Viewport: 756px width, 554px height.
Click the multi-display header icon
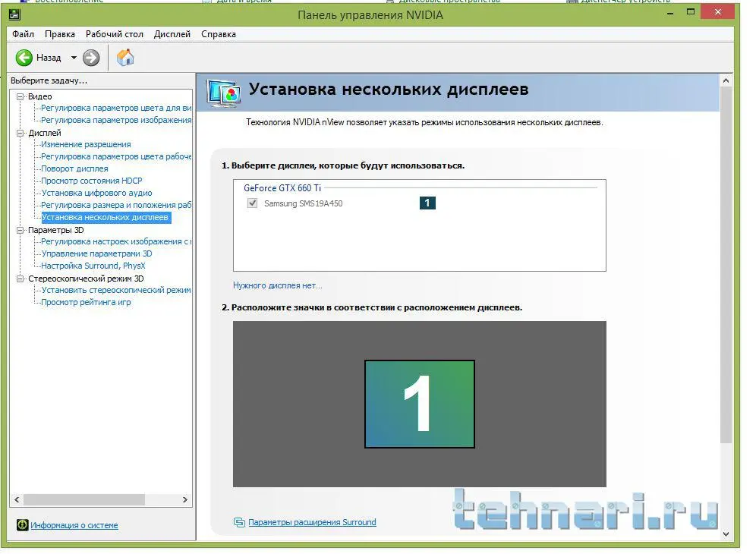coord(224,93)
